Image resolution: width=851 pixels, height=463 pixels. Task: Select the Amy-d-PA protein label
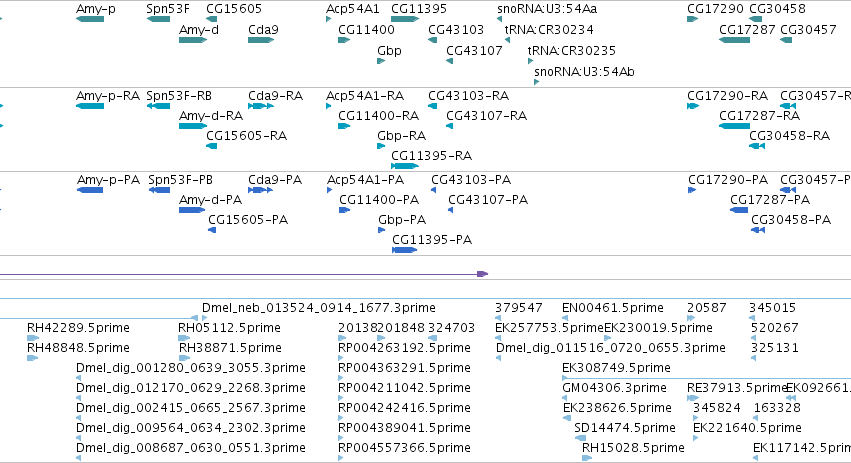click(x=211, y=200)
